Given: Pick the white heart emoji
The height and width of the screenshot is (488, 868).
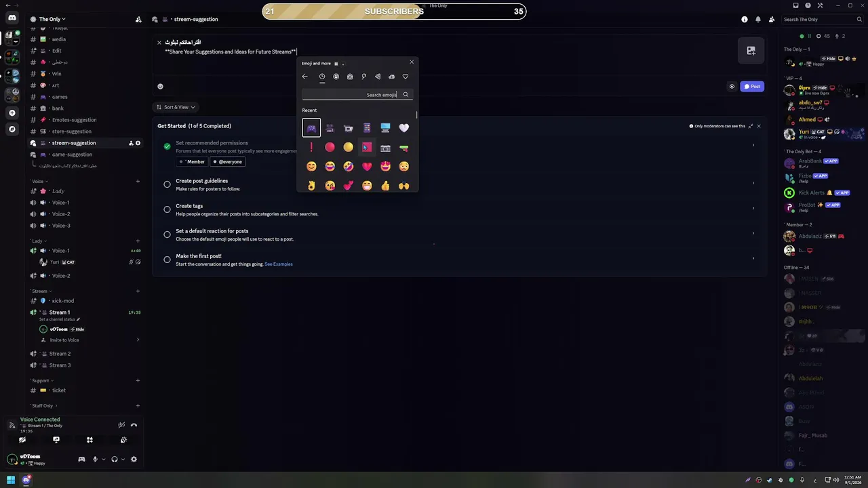Looking at the screenshot, I should pos(404,127).
